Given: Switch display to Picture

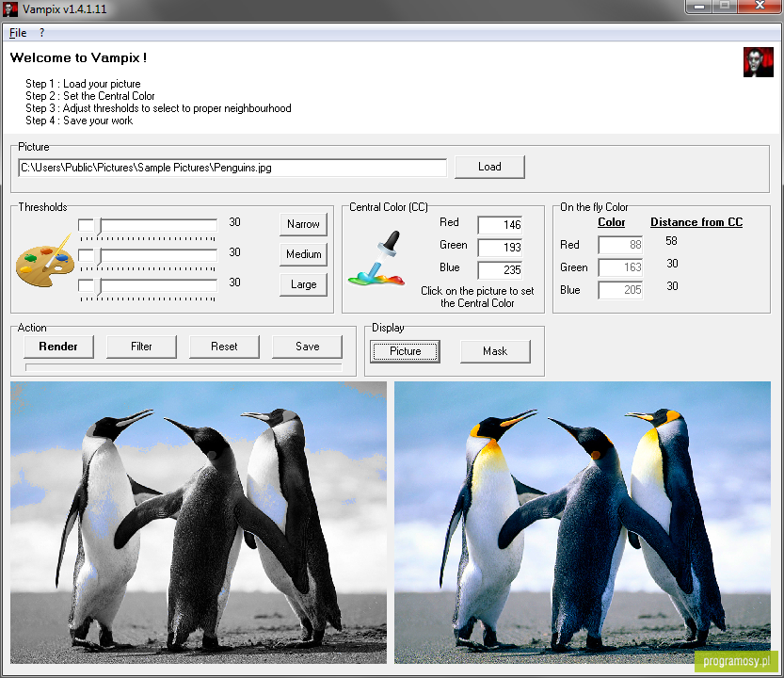Looking at the screenshot, I should pos(405,351).
